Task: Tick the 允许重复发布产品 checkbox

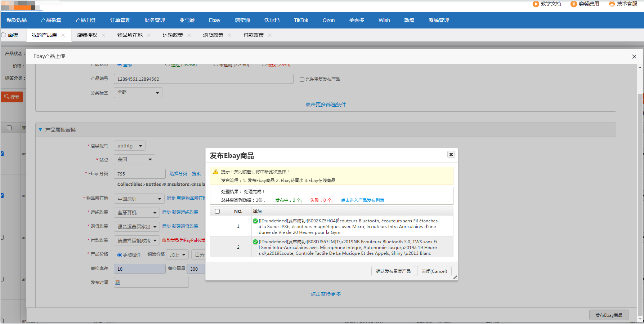Action: [x=302, y=79]
